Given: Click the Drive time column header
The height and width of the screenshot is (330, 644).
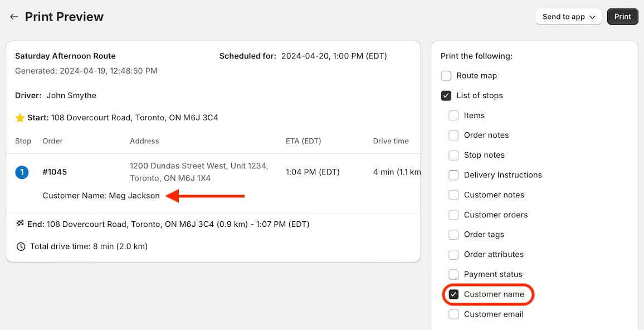Looking at the screenshot, I should [391, 142].
